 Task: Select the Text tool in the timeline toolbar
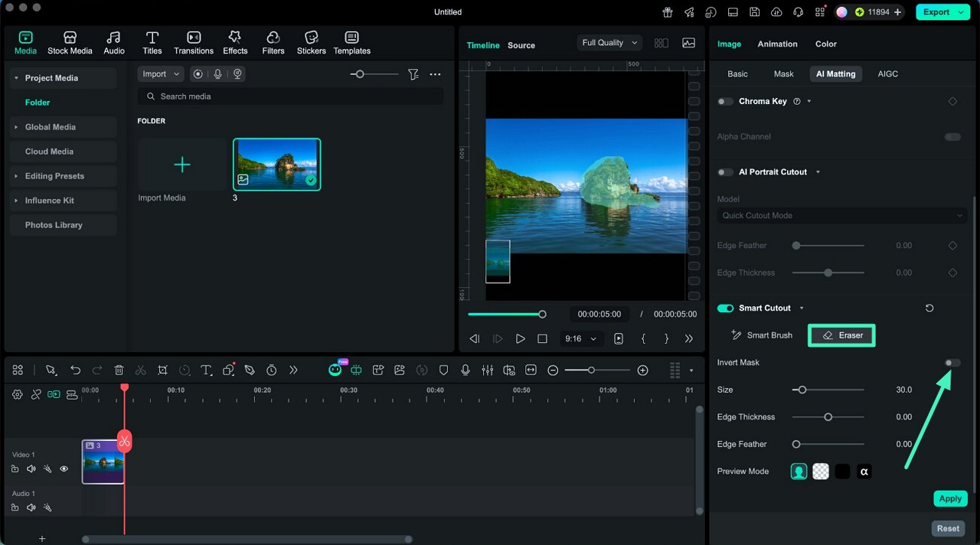pos(206,370)
